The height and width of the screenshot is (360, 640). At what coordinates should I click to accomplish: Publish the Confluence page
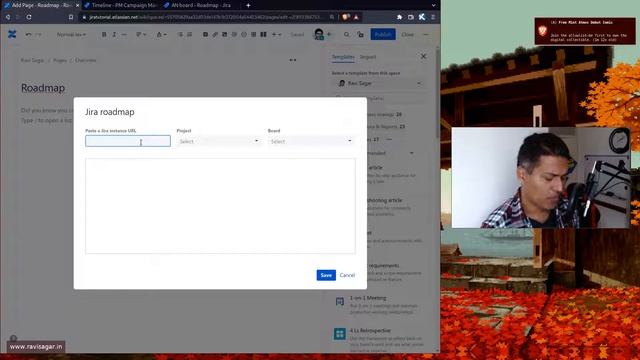click(383, 34)
